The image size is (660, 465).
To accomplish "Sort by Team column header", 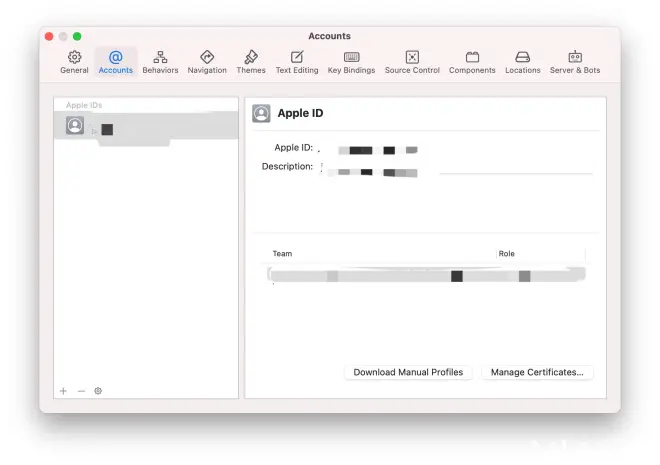I will (282, 254).
